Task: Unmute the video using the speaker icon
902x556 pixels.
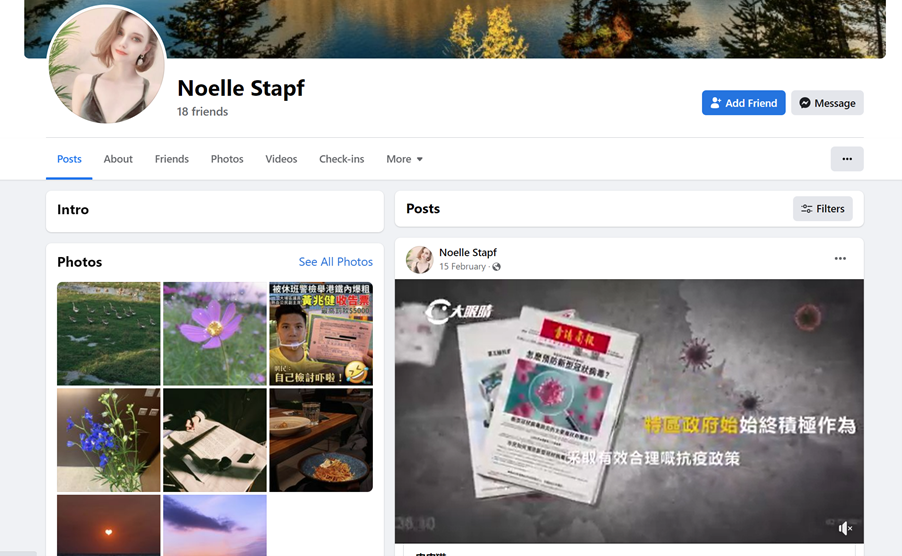Action: click(x=844, y=528)
